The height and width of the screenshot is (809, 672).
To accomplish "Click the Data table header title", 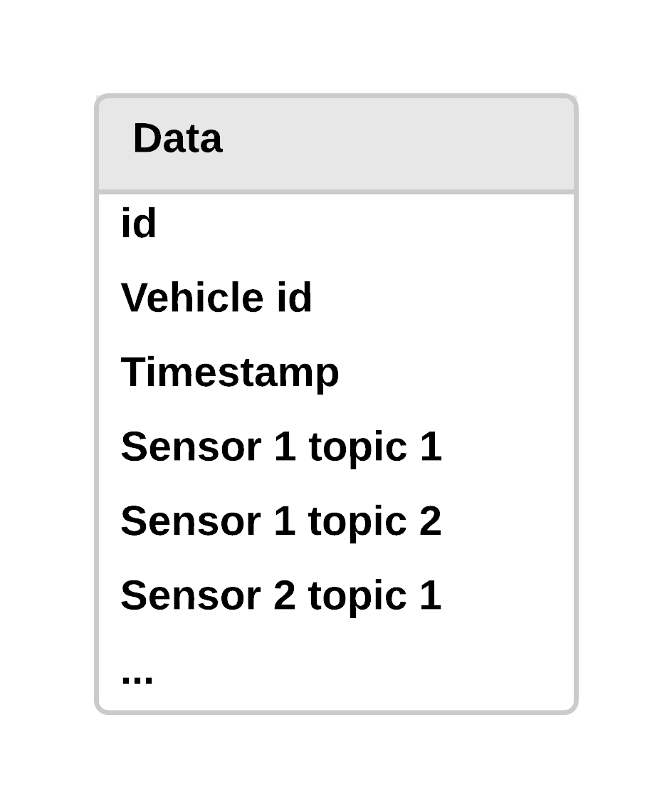I will click(177, 138).
